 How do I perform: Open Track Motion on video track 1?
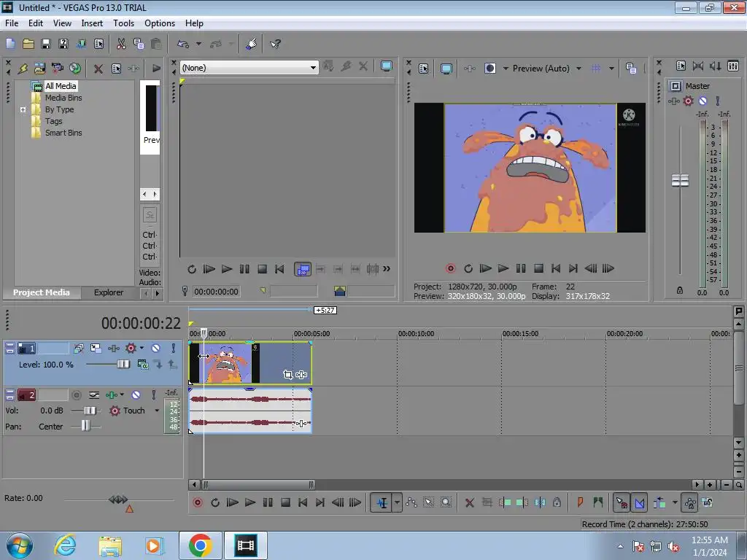tap(96, 348)
